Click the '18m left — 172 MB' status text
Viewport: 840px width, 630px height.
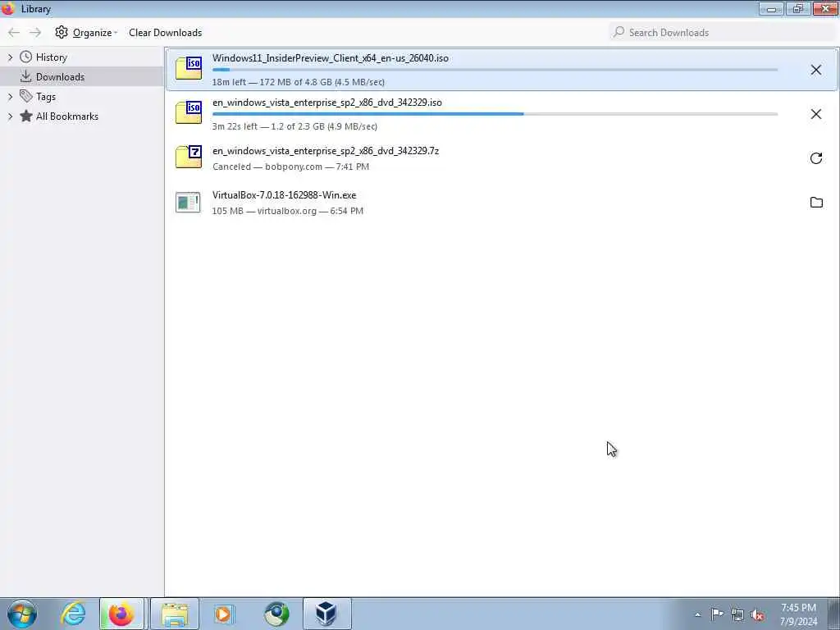299,82
